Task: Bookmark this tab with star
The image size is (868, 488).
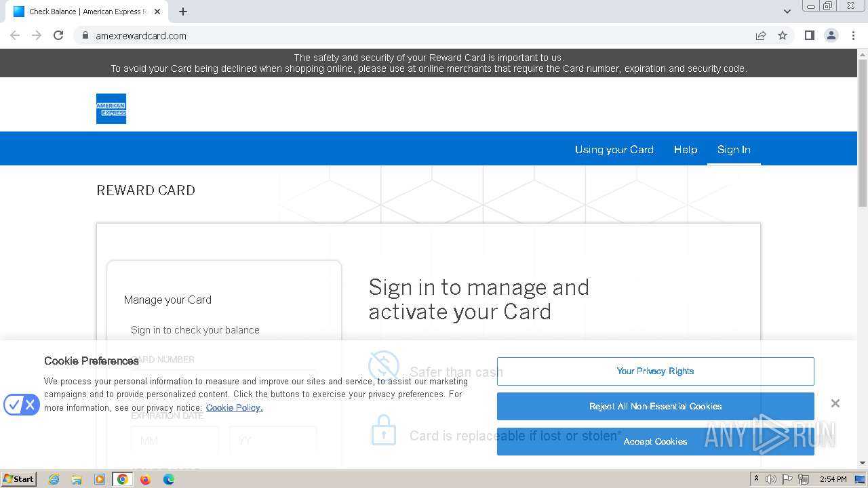Action: pos(783,35)
